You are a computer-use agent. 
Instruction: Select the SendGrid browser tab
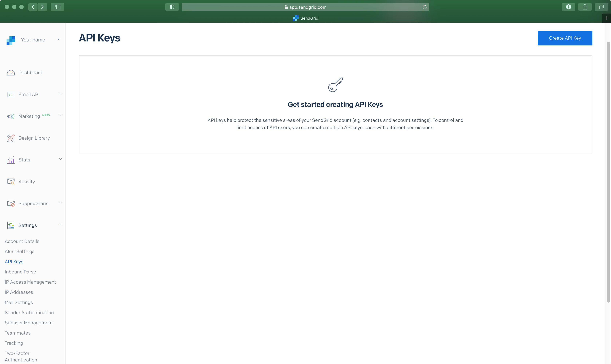point(305,18)
